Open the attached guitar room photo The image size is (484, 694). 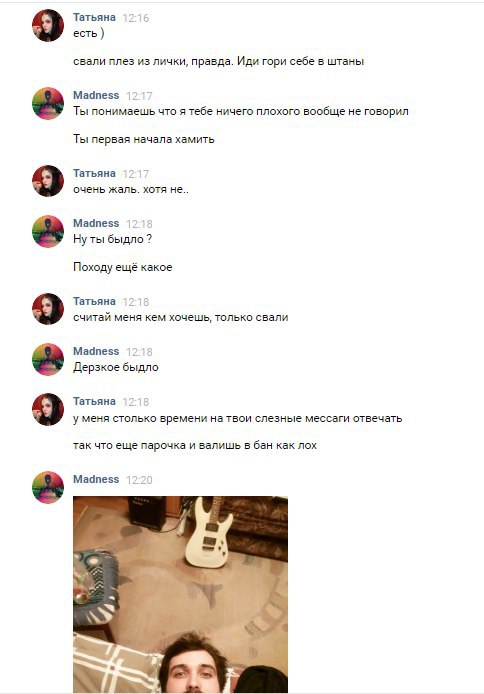[181, 594]
